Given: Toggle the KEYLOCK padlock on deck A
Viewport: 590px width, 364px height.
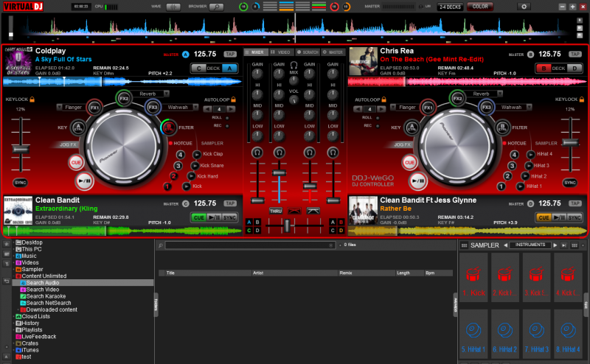Looking at the screenshot, I should pyautogui.click(x=32, y=99).
